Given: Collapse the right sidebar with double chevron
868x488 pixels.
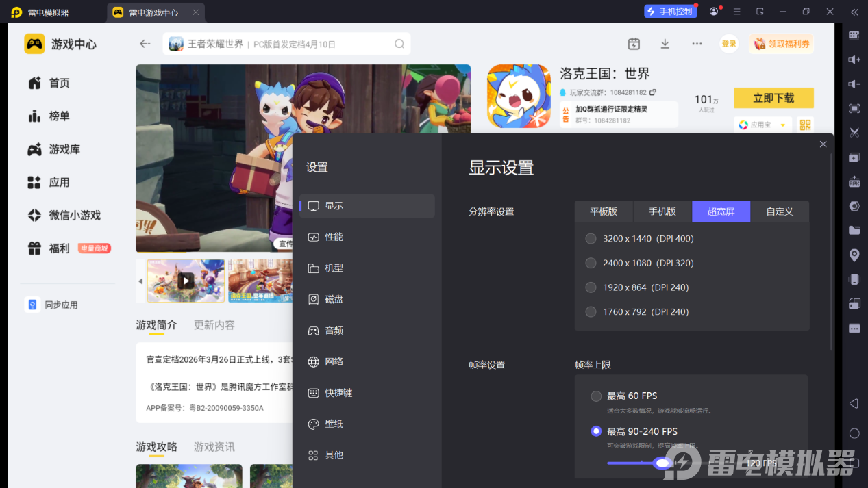Looking at the screenshot, I should point(854,12).
